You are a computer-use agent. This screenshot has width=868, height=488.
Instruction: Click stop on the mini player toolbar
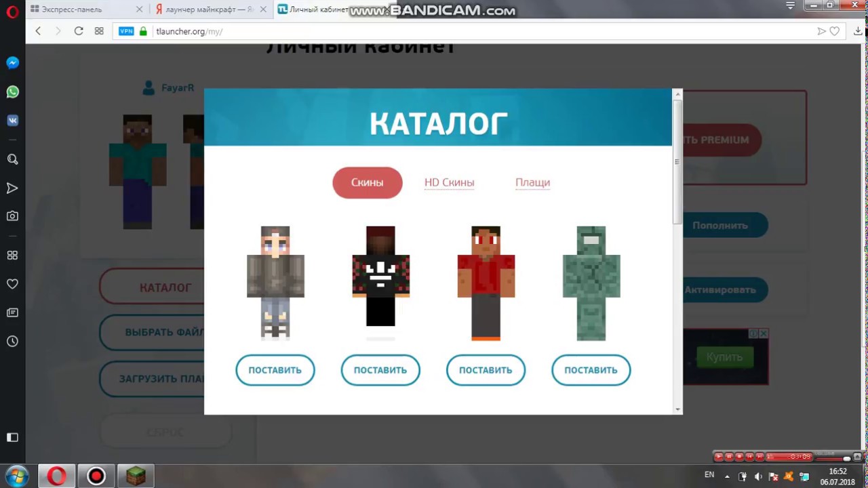(739, 457)
